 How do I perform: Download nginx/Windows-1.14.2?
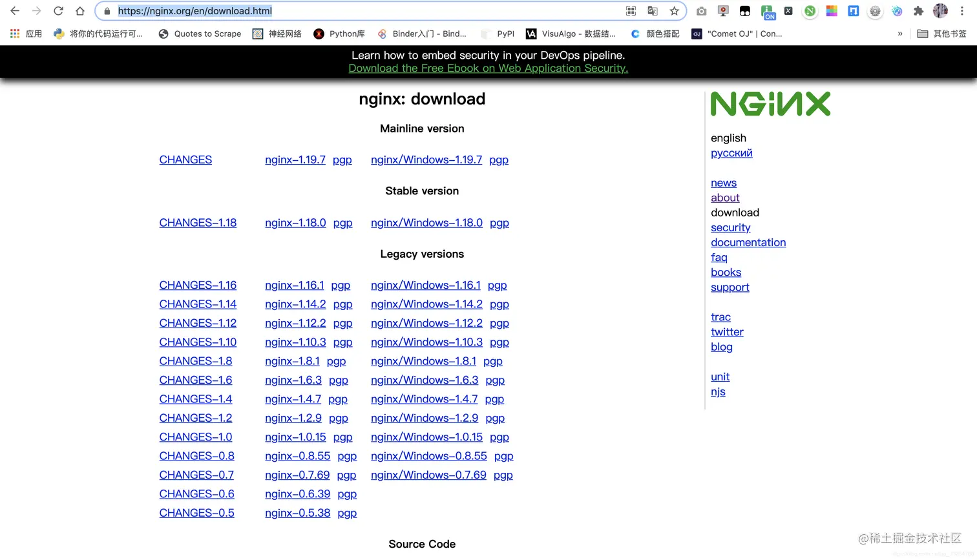[426, 304]
